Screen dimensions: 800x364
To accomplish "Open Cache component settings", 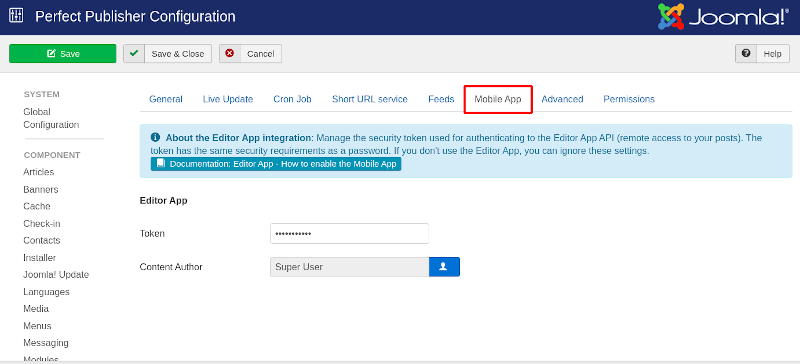I will [x=37, y=206].
